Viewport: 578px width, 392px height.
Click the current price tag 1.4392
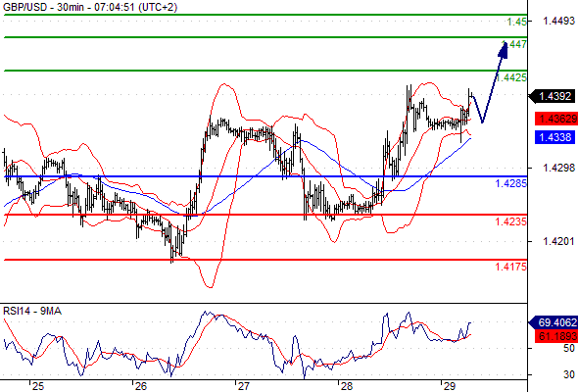pyautogui.click(x=553, y=96)
